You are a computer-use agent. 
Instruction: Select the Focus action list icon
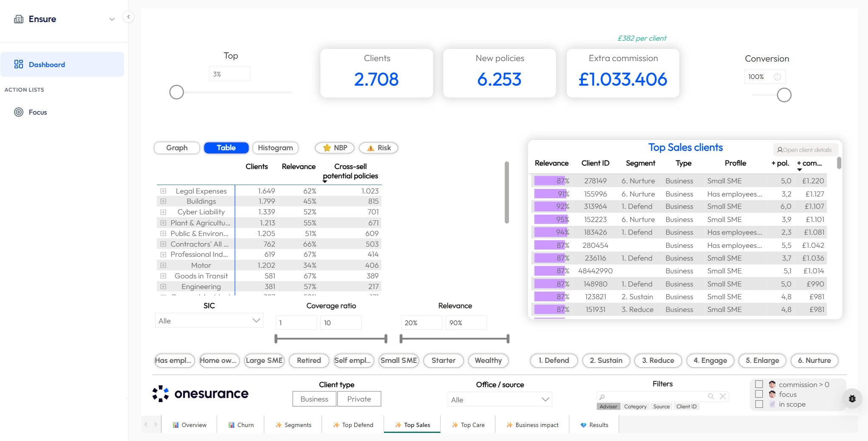pyautogui.click(x=18, y=112)
